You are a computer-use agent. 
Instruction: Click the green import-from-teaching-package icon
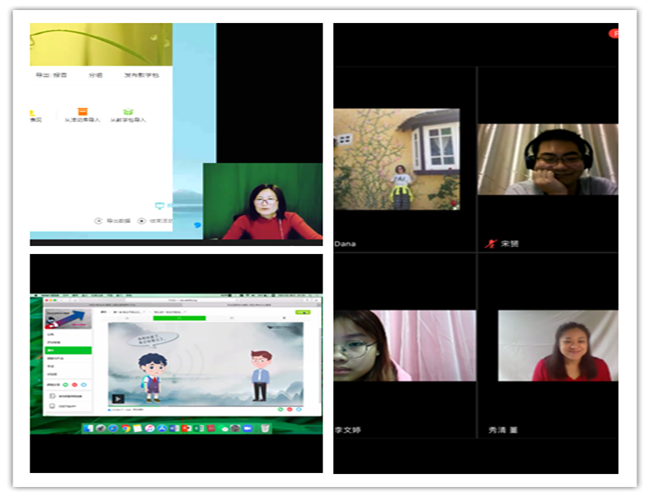click(128, 112)
